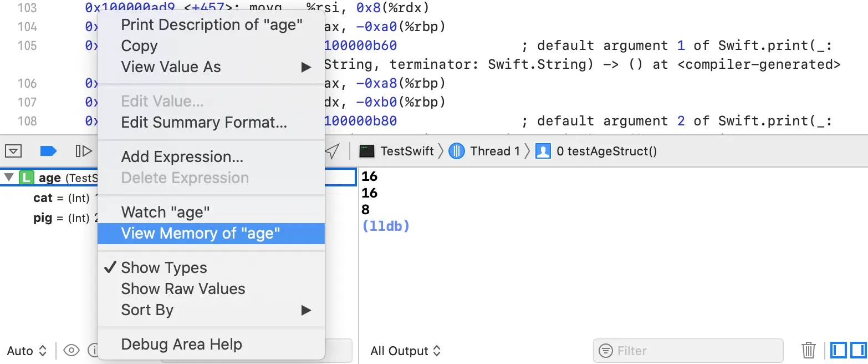Collapse the age variable disclosure triangle

(x=9, y=178)
